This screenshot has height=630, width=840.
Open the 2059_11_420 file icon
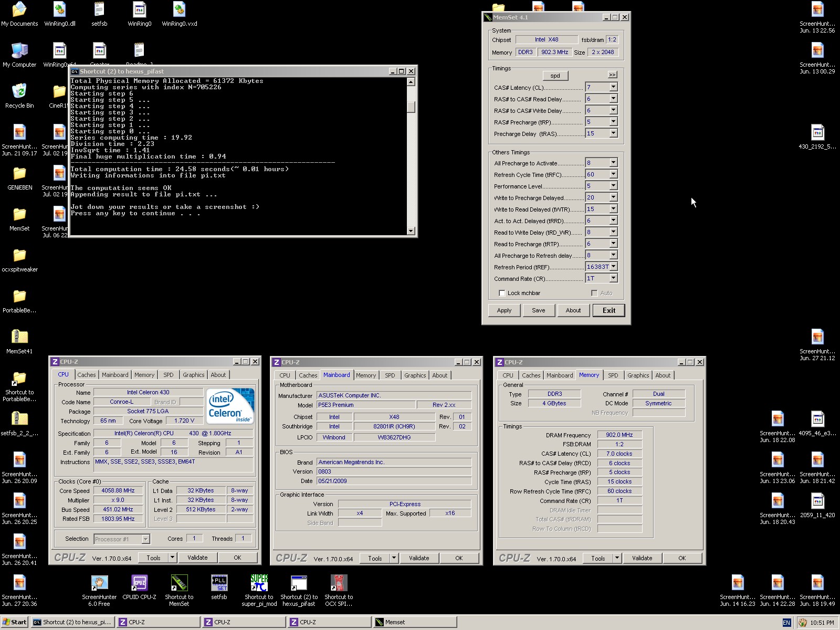817,506
